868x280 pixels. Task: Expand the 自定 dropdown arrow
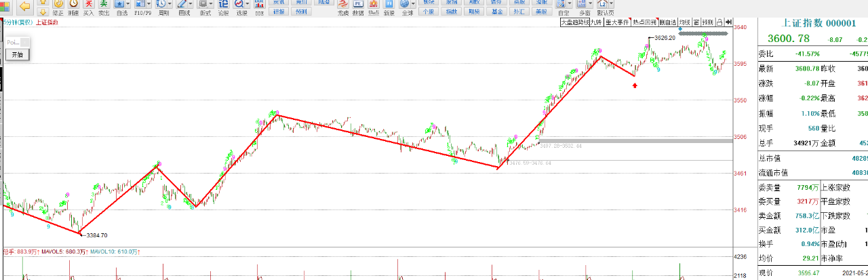(570, 3)
